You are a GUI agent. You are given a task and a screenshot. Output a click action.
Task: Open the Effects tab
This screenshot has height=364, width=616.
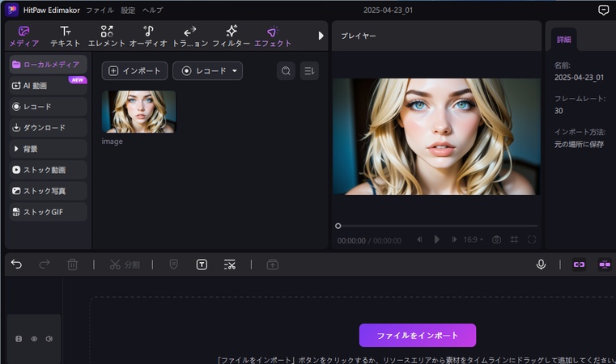(273, 36)
